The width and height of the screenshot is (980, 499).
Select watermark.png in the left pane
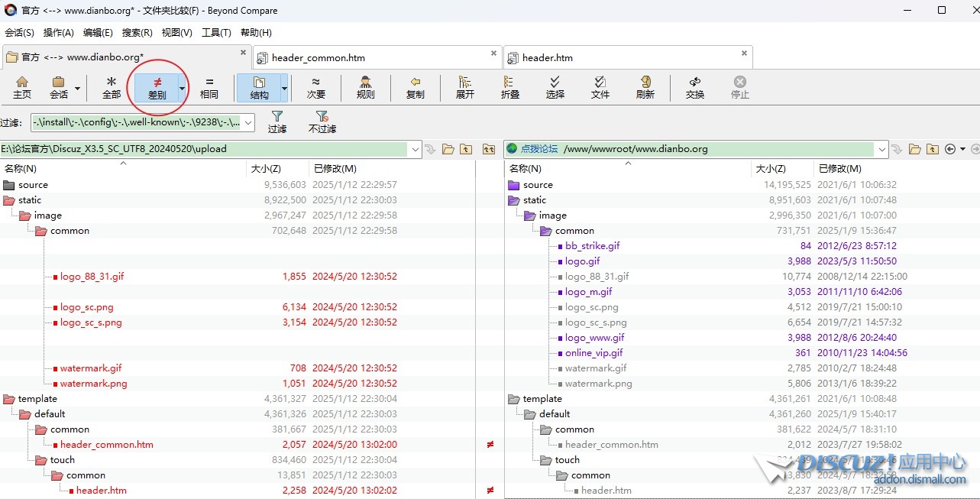tap(93, 384)
